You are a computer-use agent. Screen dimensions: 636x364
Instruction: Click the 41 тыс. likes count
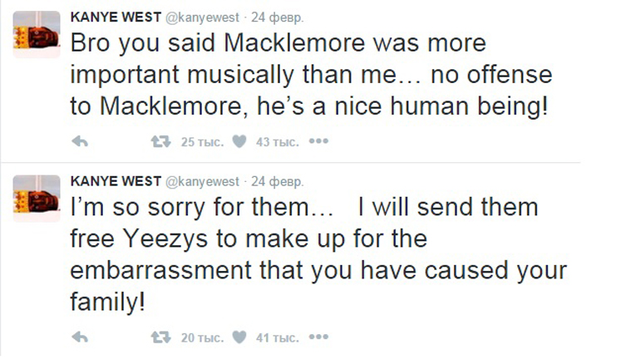click(x=277, y=337)
